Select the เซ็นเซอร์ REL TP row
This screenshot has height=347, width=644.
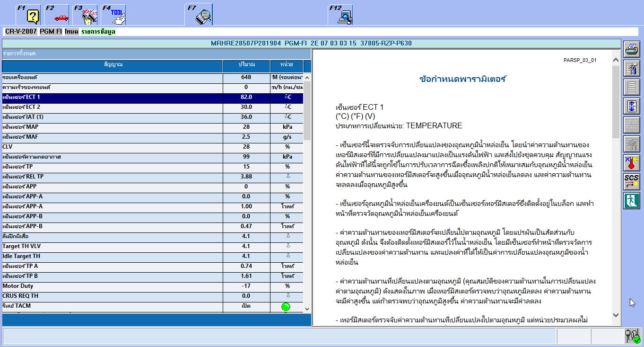[152, 177]
